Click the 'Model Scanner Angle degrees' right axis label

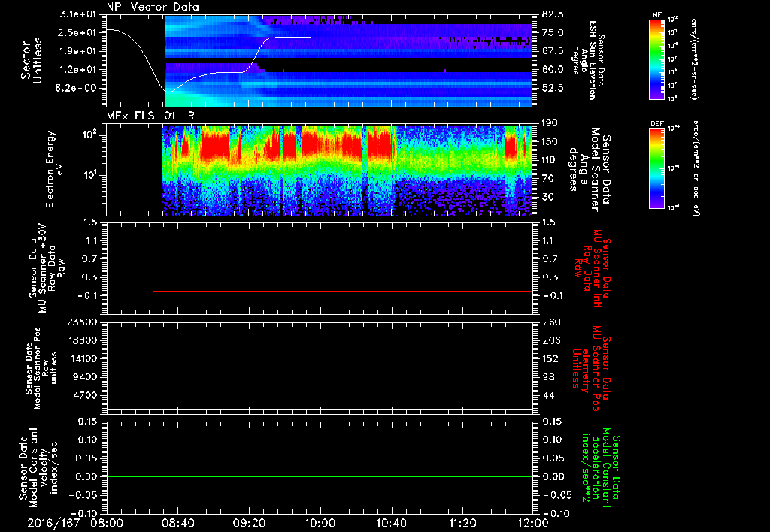tap(590, 170)
